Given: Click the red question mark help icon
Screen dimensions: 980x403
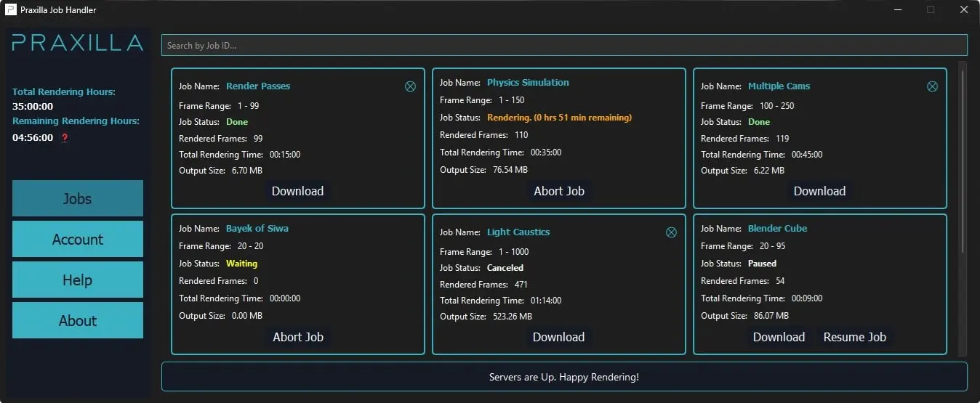Looking at the screenshot, I should pos(65,138).
